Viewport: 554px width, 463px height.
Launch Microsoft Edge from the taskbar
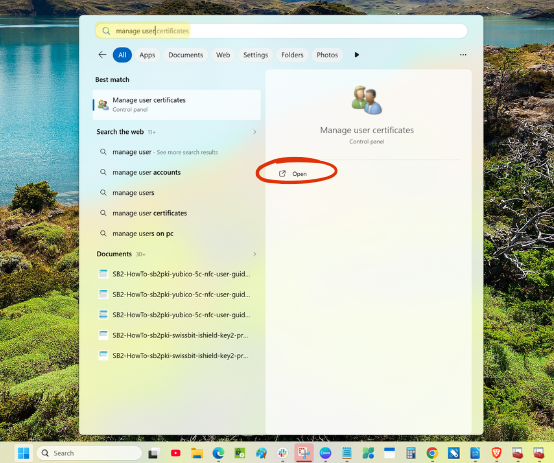pyautogui.click(x=218, y=453)
